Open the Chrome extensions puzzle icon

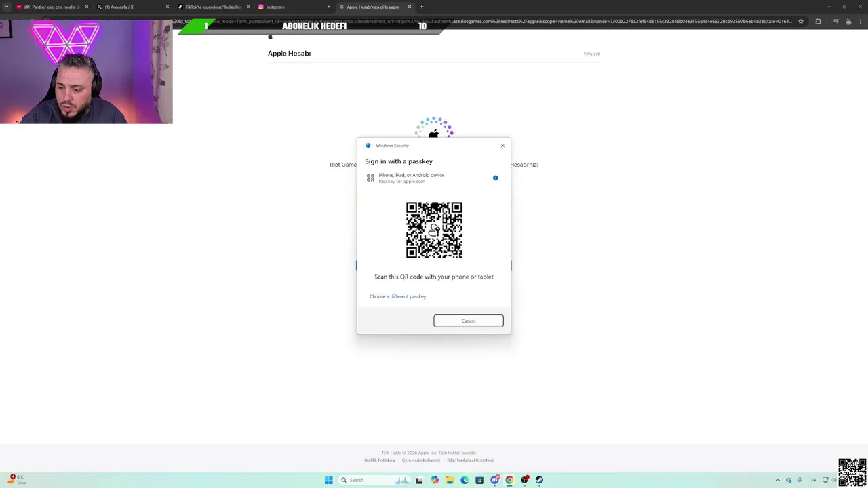click(x=818, y=22)
